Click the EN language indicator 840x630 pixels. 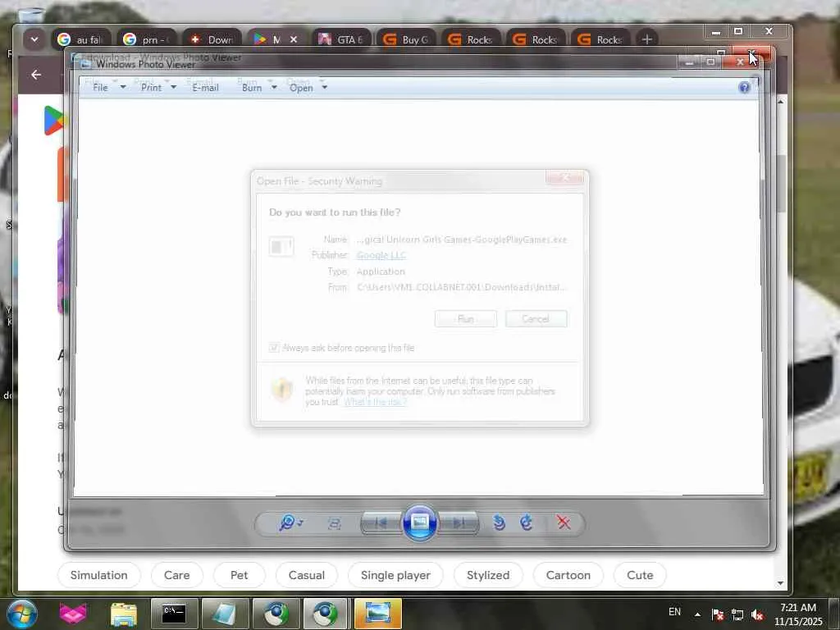pos(674,612)
